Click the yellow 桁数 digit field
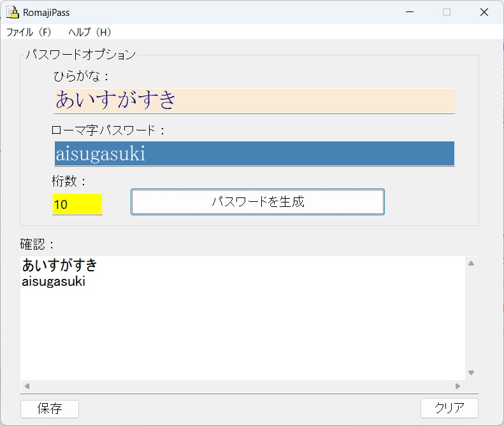504x426 pixels. click(77, 204)
